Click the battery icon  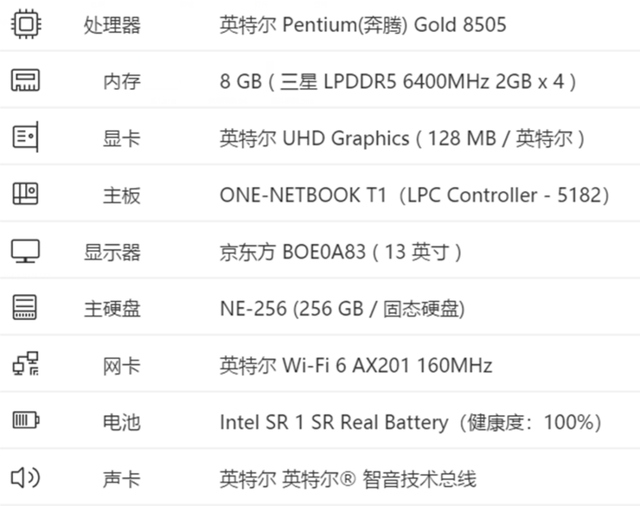[x=26, y=420]
